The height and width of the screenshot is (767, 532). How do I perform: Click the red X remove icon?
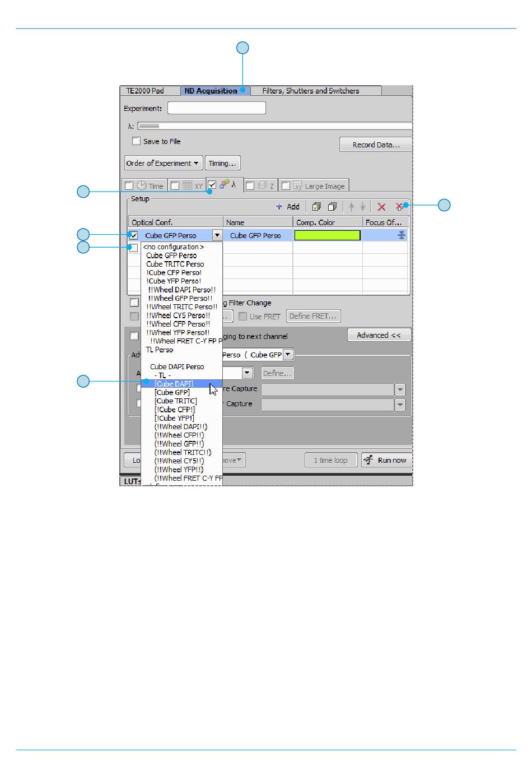point(381,207)
